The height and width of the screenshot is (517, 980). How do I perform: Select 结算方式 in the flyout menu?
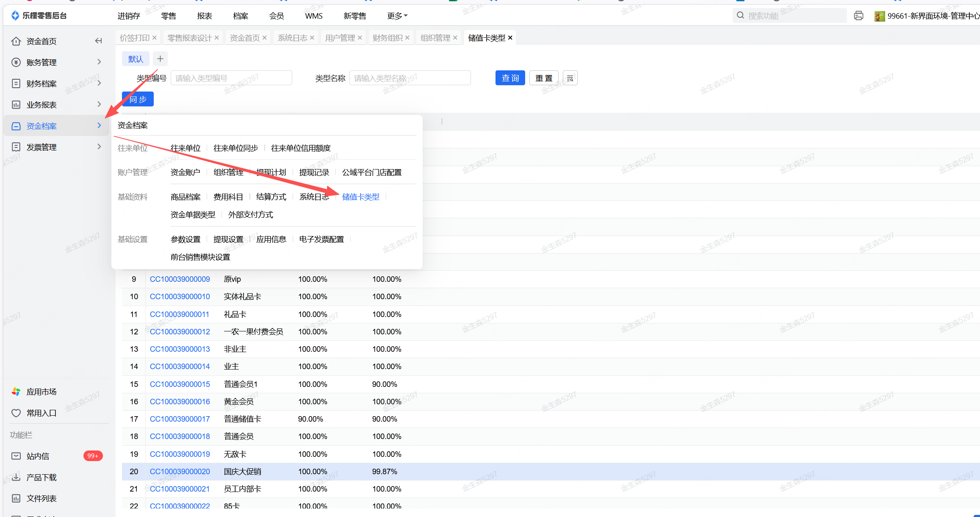point(271,197)
